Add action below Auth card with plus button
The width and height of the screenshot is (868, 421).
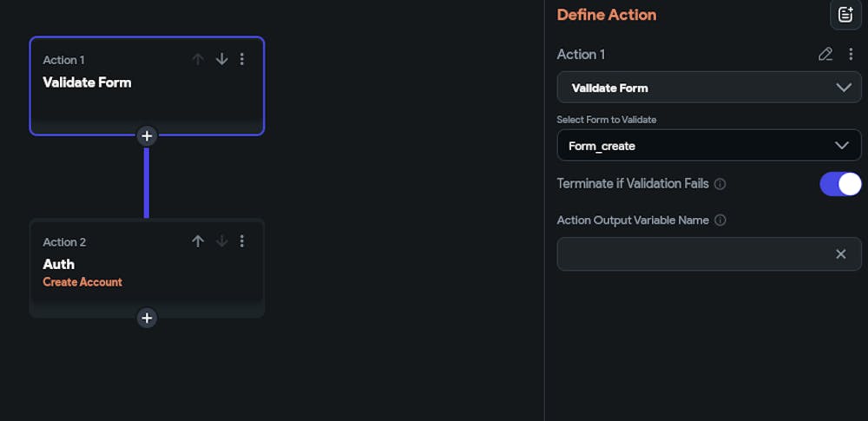[147, 318]
